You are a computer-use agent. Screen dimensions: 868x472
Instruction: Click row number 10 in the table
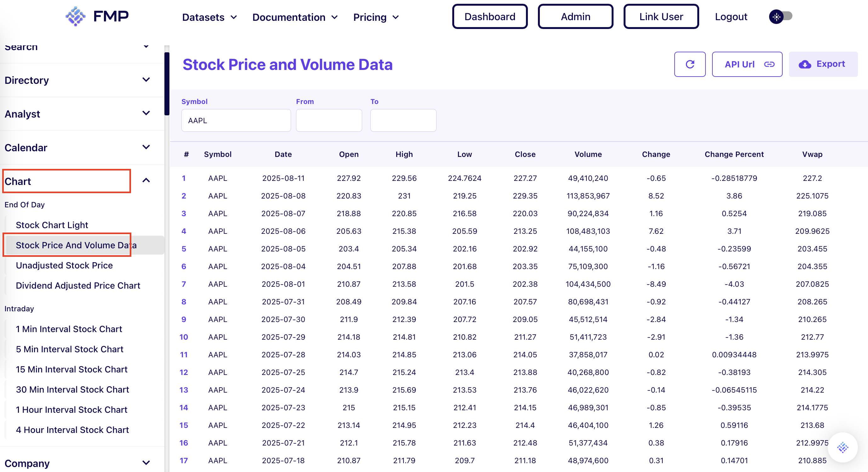[x=184, y=337]
